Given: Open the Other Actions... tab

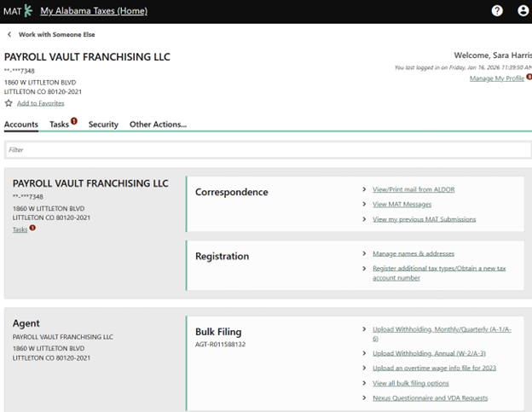Looking at the screenshot, I should coord(158,125).
